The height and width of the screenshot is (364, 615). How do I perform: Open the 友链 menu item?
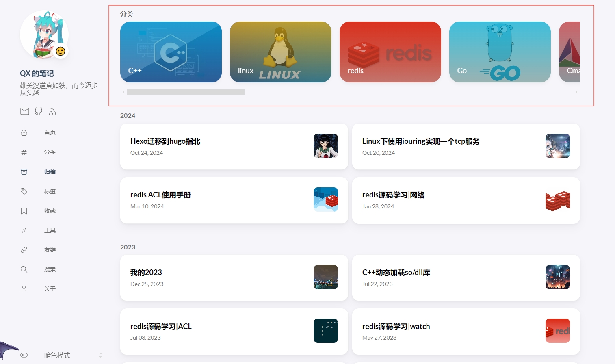[x=50, y=250]
